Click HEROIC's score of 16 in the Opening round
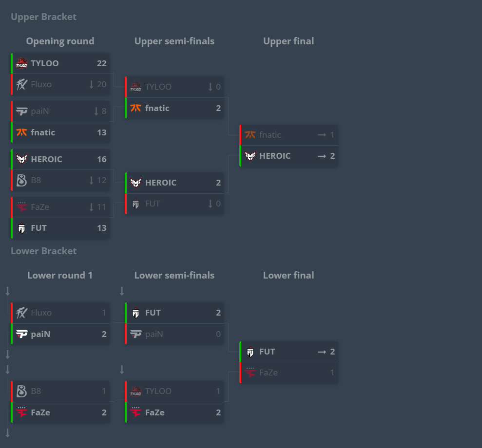The image size is (482, 448). click(x=101, y=159)
